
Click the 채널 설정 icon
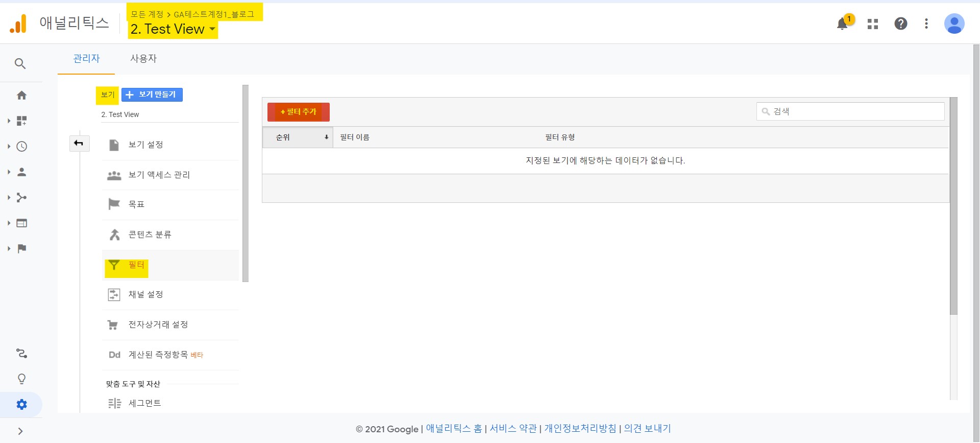tap(114, 295)
